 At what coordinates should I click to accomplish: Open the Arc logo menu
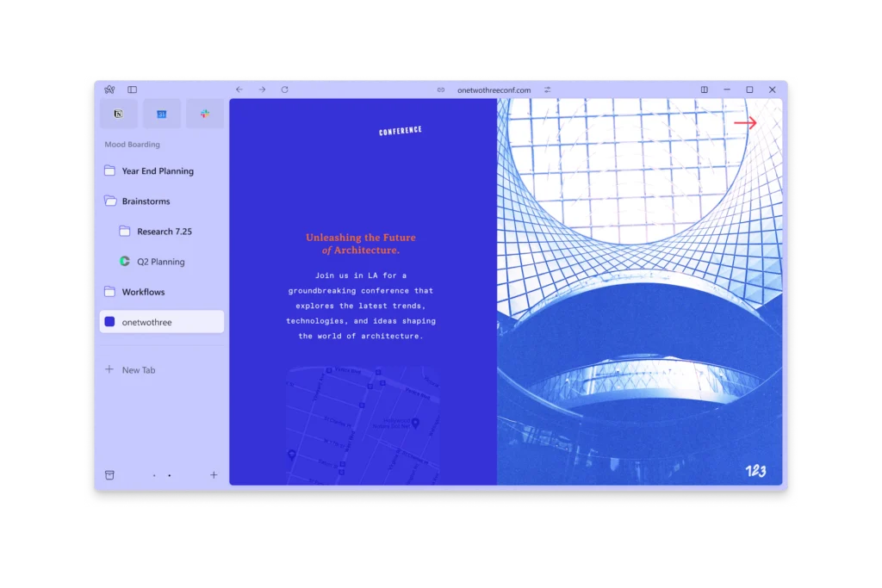(109, 90)
